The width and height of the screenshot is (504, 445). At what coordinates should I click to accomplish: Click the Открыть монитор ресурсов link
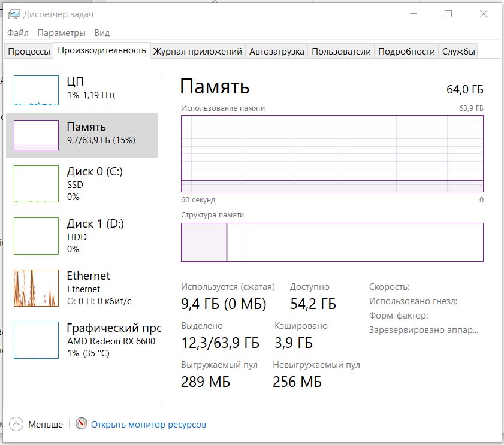148,425
